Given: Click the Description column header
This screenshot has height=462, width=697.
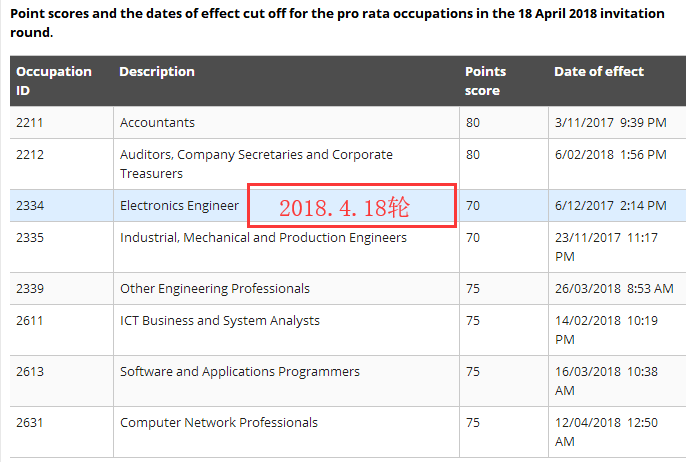Looking at the screenshot, I should 157,72.
